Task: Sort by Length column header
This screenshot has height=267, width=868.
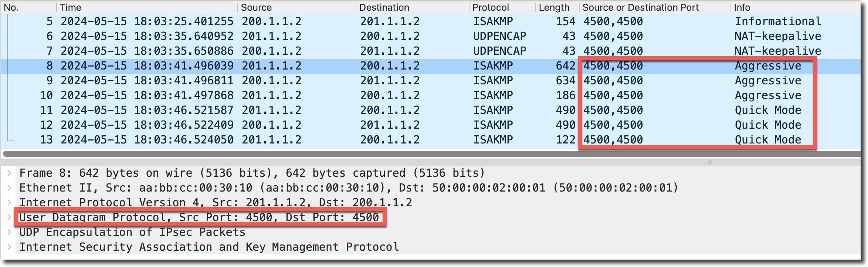Action: tap(554, 7)
